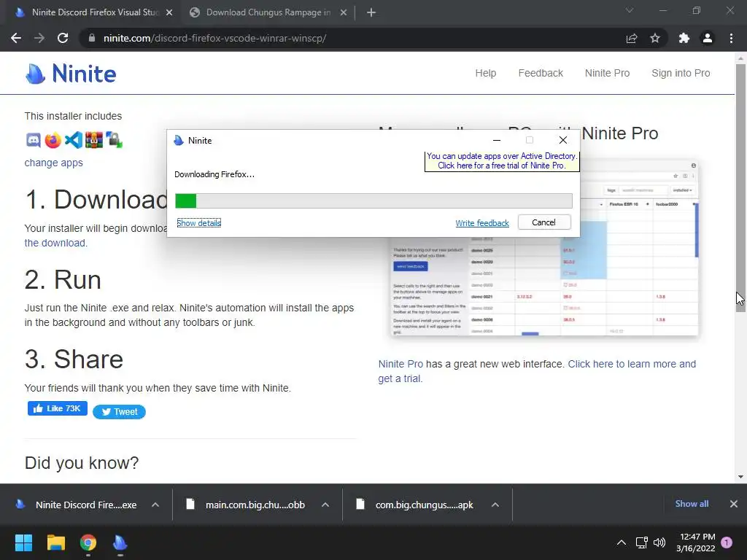Click the Chrome taskbar icon

tap(88, 542)
